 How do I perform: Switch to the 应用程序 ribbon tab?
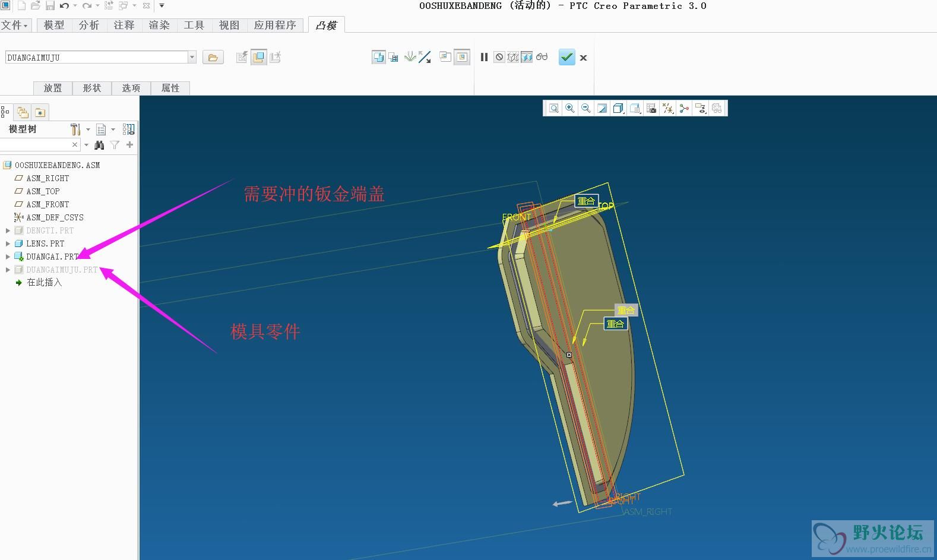pos(275,25)
